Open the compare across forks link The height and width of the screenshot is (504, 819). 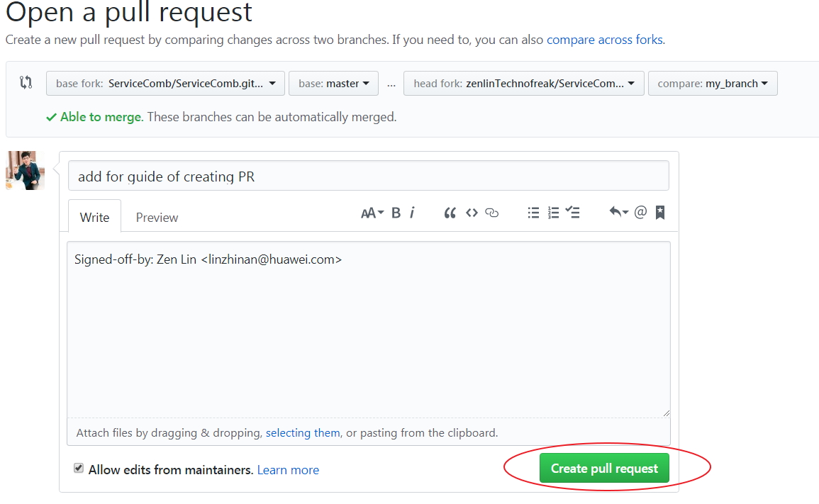[605, 40]
